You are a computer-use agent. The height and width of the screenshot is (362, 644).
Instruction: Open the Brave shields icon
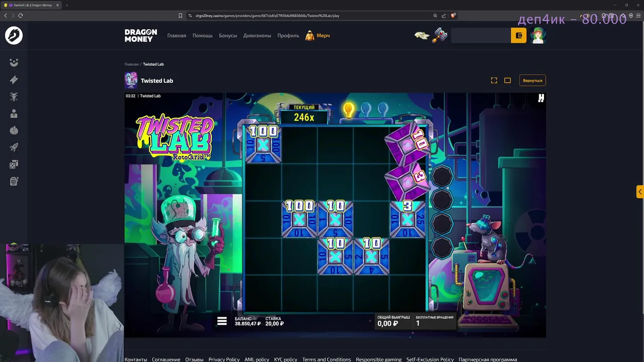click(453, 16)
